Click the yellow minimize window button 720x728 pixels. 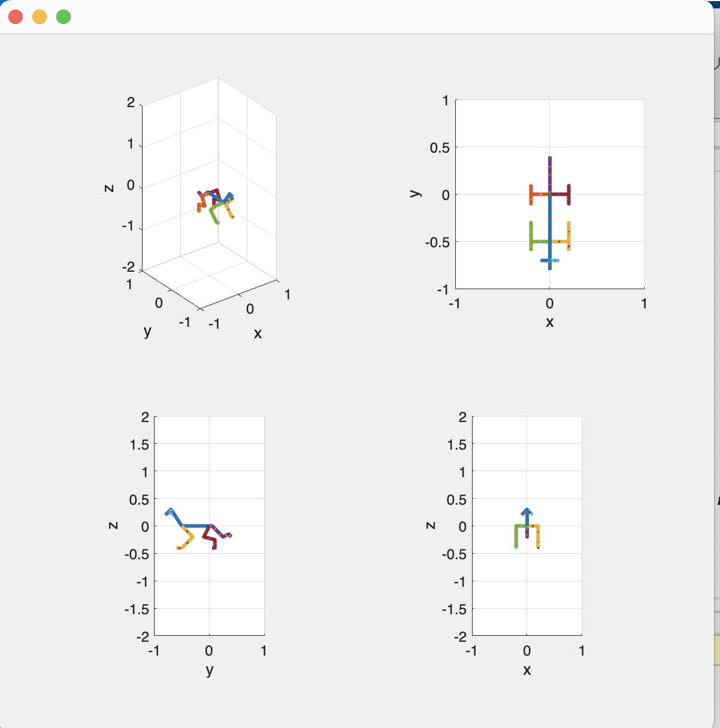point(40,17)
